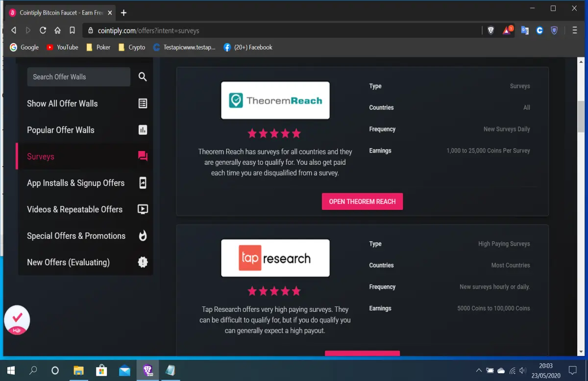The width and height of the screenshot is (588, 381).
Task: Click the App Installs phone icon
Action: pos(143,183)
